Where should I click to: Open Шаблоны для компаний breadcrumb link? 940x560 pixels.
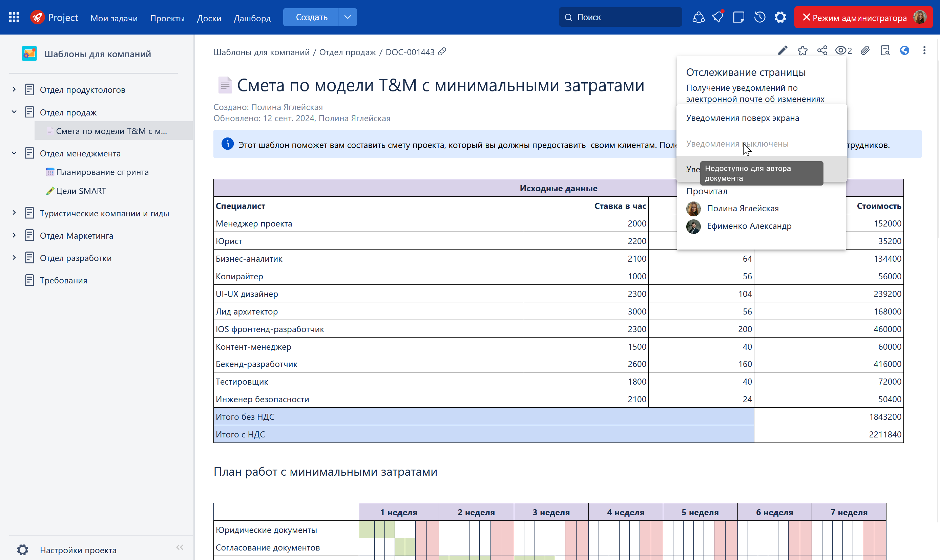click(x=262, y=52)
